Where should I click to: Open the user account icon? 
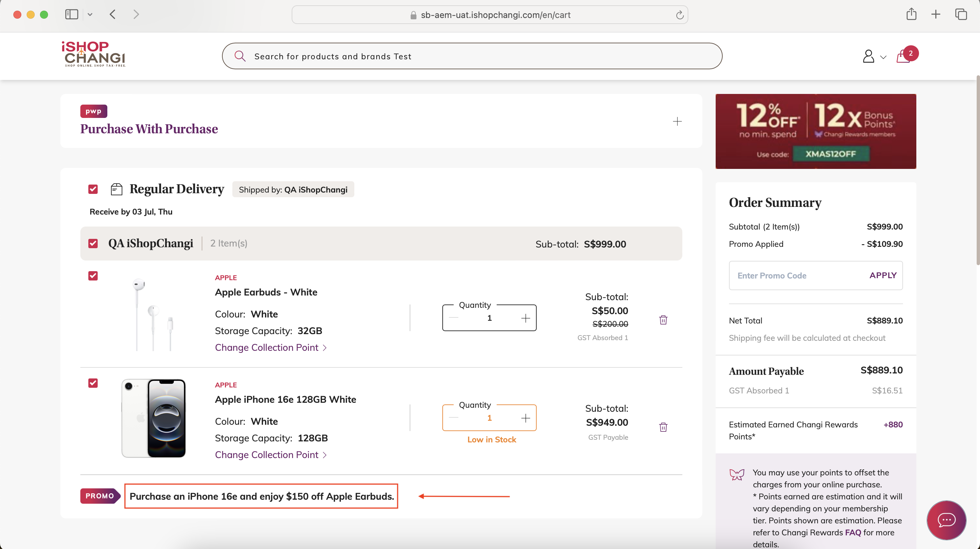pyautogui.click(x=868, y=56)
